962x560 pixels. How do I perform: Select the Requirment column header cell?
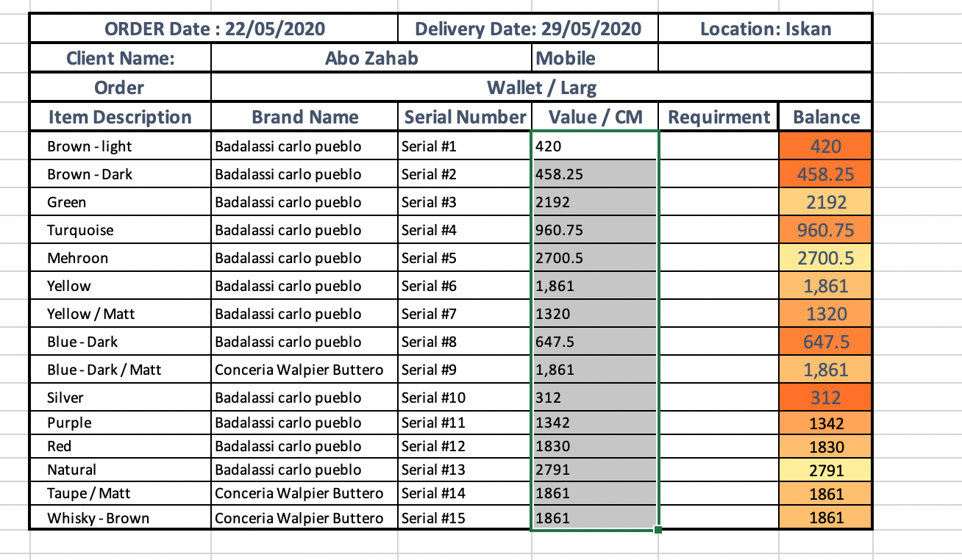click(719, 117)
